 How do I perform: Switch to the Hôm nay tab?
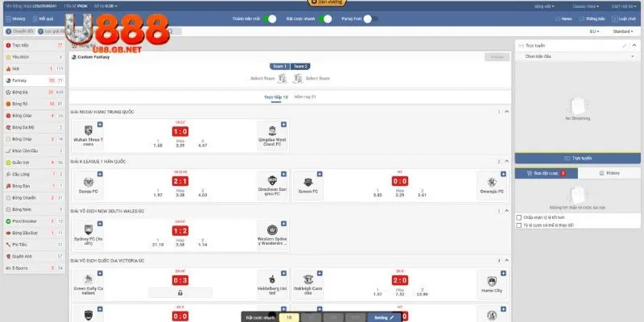(x=305, y=97)
